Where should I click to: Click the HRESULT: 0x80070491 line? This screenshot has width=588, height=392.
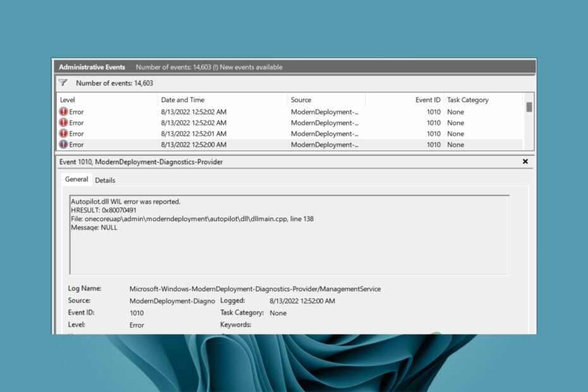[104, 210]
